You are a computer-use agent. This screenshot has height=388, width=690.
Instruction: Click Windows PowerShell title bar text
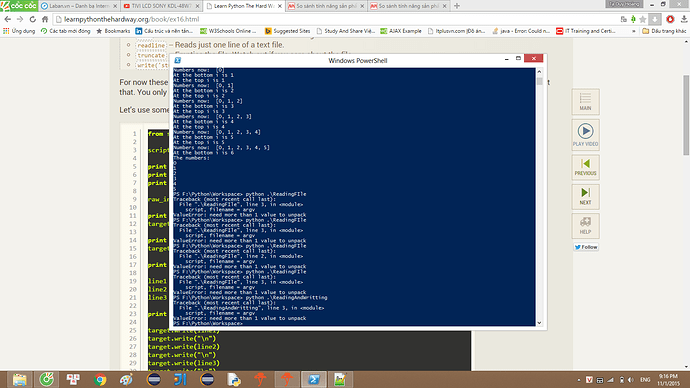(358, 61)
